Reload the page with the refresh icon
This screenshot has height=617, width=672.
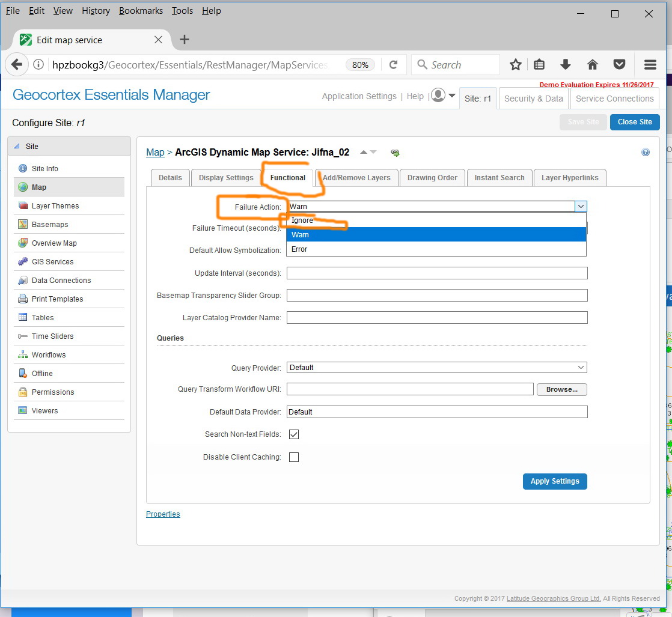tap(393, 65)
